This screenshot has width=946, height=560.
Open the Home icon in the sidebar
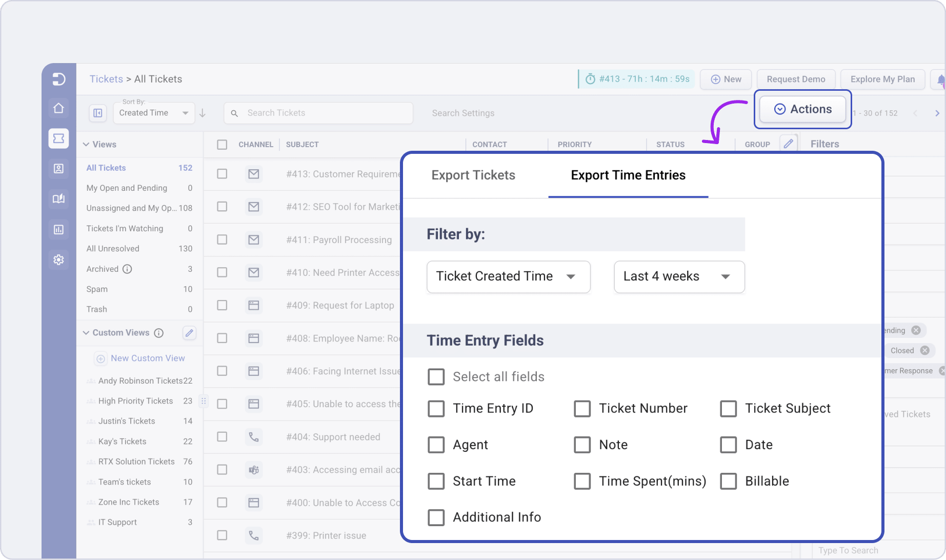click(58, 108)
